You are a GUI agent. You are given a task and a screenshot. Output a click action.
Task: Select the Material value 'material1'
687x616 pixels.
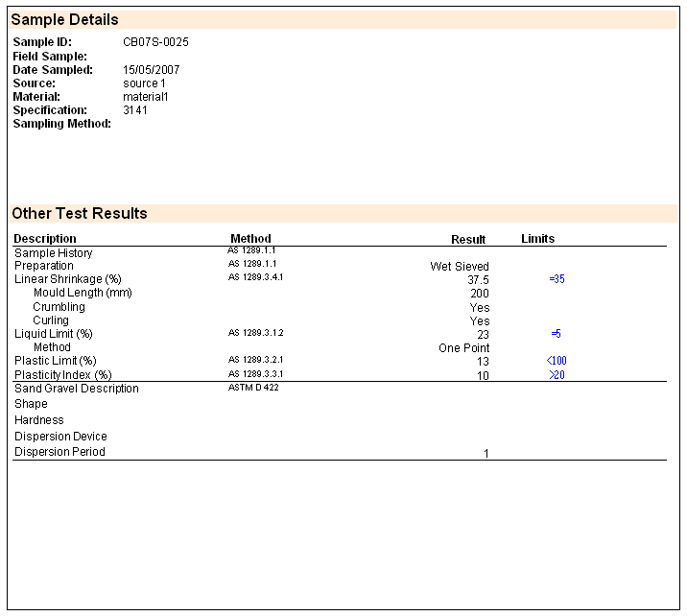coord(146,97)
